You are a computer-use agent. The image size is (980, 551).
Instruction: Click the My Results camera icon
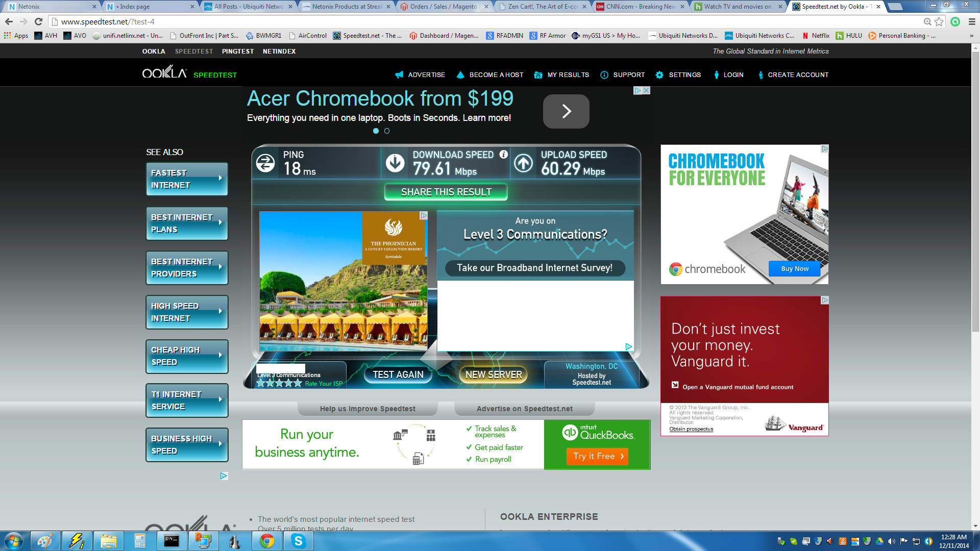coord(538,75)
